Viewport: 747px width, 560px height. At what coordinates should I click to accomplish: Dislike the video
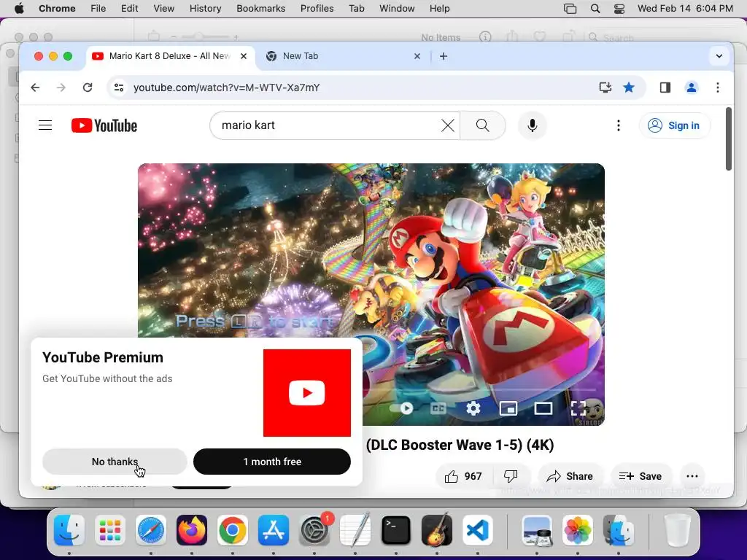[x=511, y=476]
